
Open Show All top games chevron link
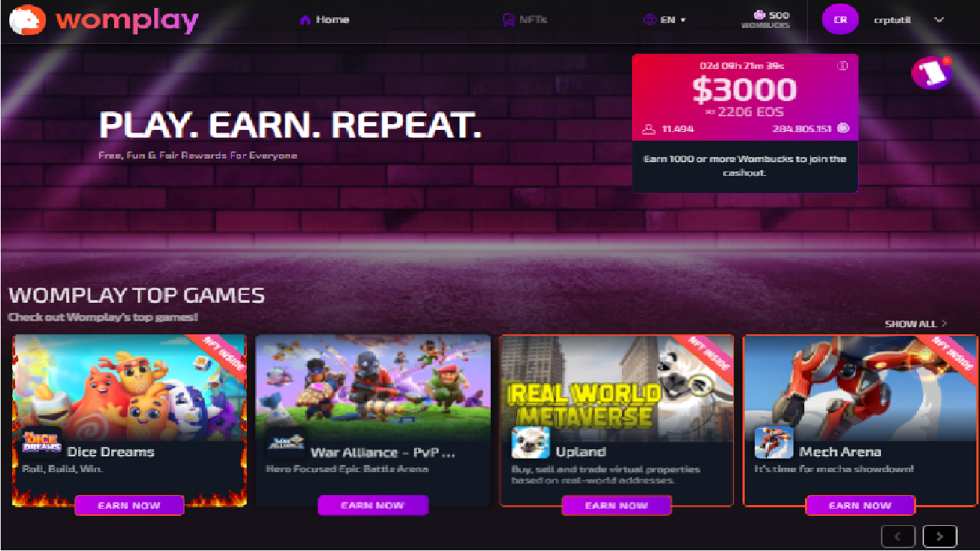click(x=915, y=324)
